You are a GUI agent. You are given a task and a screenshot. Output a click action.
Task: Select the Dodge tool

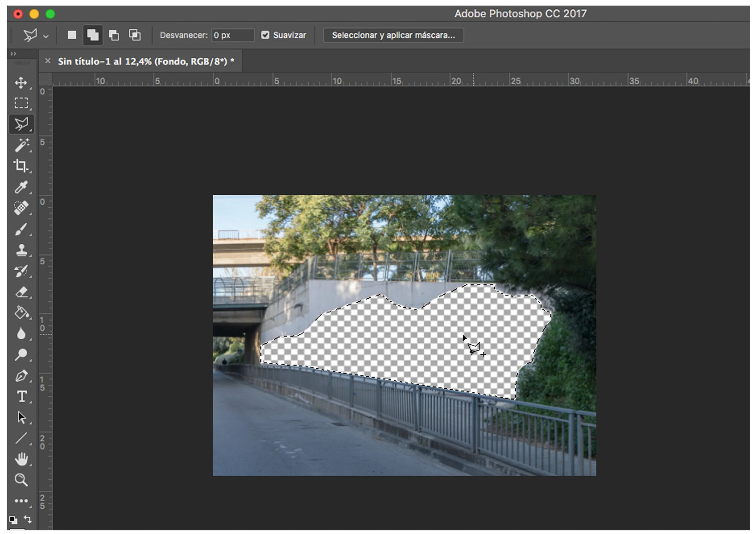[x=21, y=355]
